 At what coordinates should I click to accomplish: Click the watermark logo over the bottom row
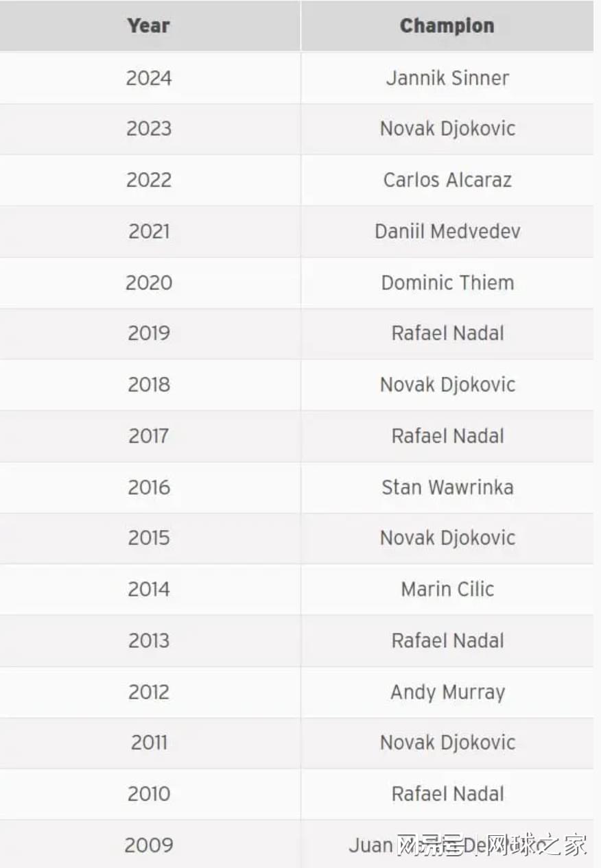(492, 845)
